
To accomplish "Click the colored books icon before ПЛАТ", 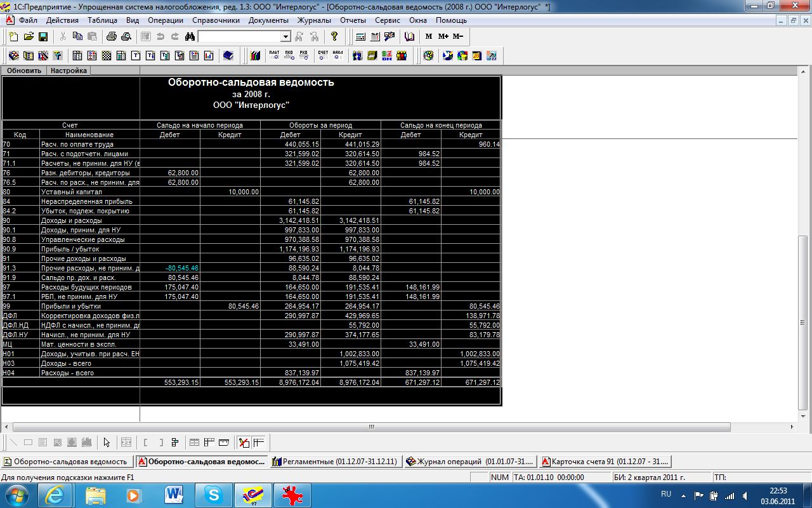I will pos(255,55).
